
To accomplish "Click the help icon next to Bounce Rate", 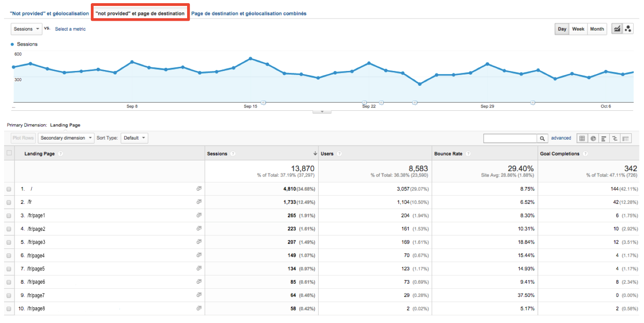I will pos(468,154).
